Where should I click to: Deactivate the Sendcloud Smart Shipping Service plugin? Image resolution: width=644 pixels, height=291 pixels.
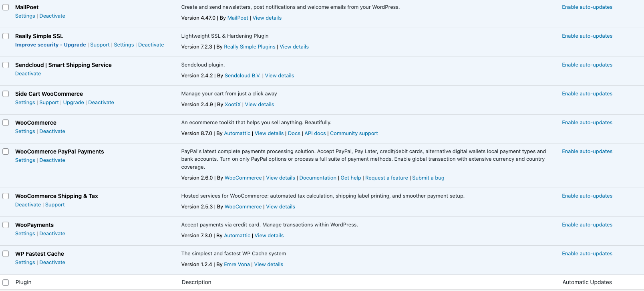(x=28, y=73)
